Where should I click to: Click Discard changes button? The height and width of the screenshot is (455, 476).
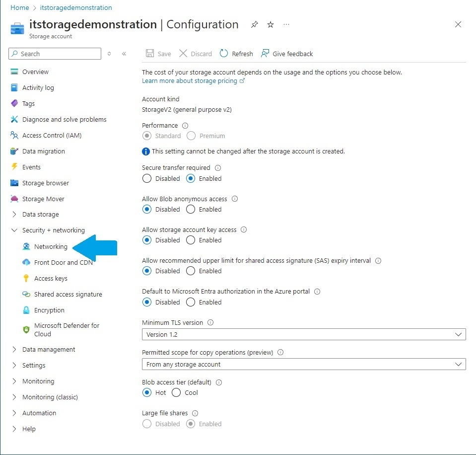(x=196, y=54)
